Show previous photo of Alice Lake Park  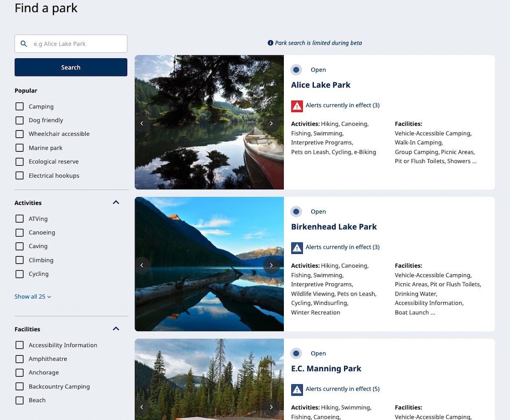pyautogui.click(x=142, y=123)
